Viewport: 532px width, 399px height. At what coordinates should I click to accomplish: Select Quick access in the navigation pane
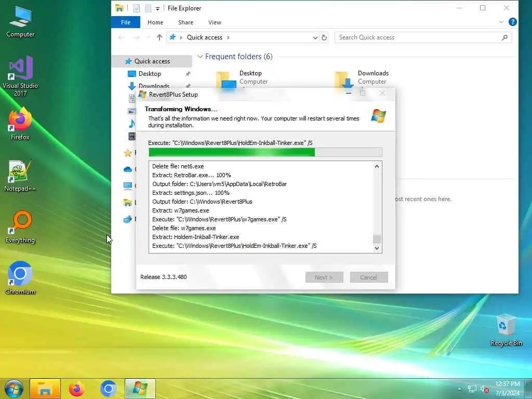point(152,61)
